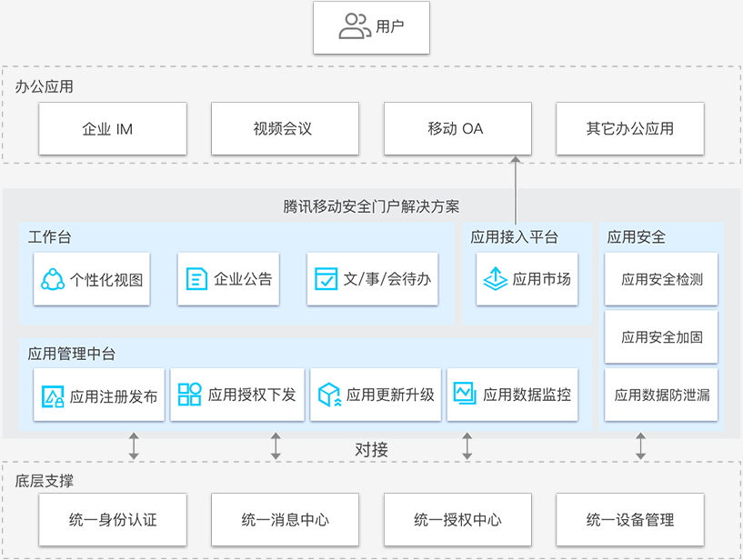Open the 统一消息中心 box

coord(285,520)
